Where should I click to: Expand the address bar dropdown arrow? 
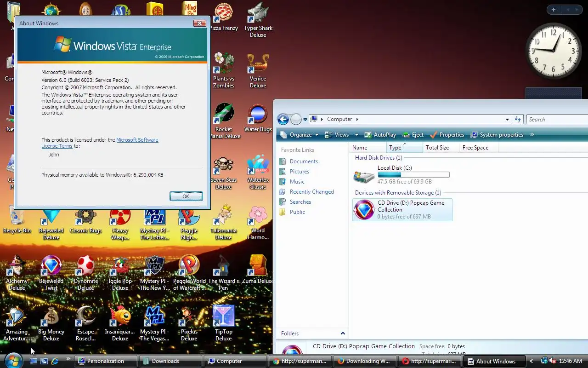pyautogui.click(x=507, y=120)
